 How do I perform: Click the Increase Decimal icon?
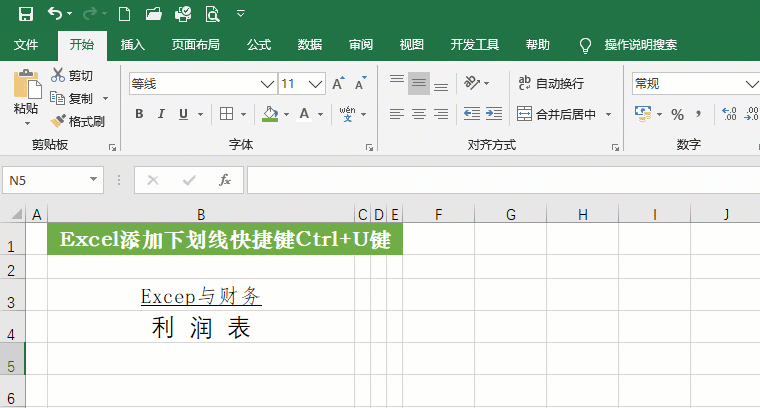tap(729, 114)
